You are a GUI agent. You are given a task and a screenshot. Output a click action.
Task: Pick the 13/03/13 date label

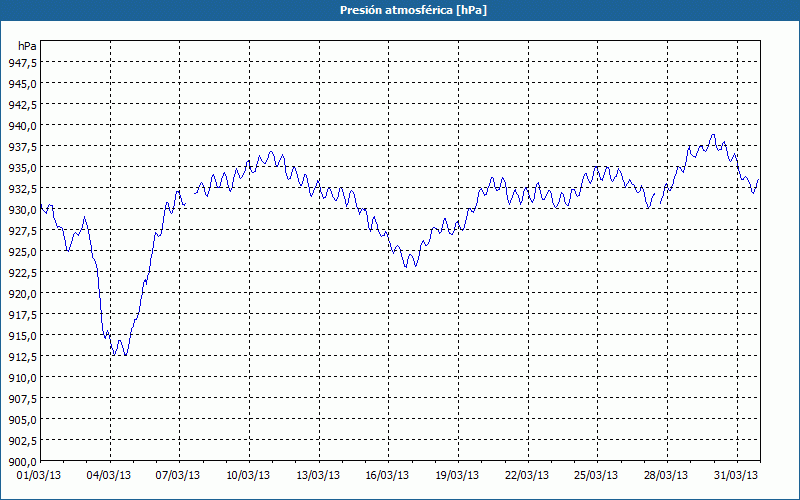pyautogui.click(x=318, y=476)
